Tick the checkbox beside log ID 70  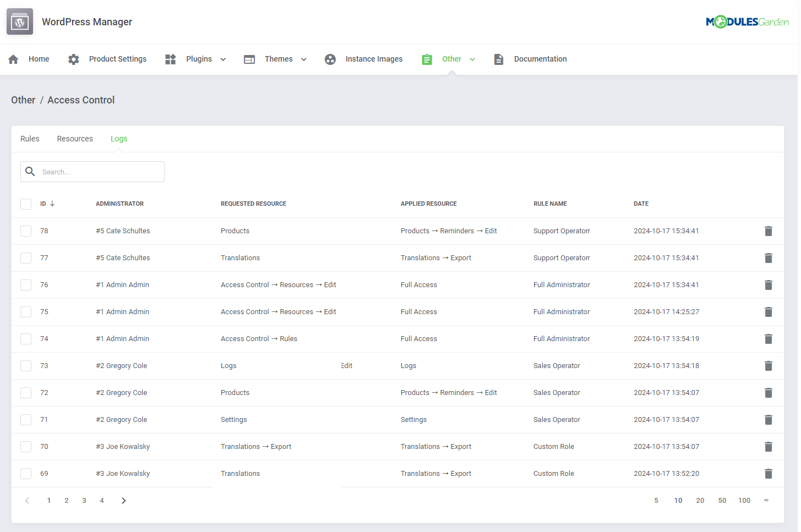[x=26, y=446]
